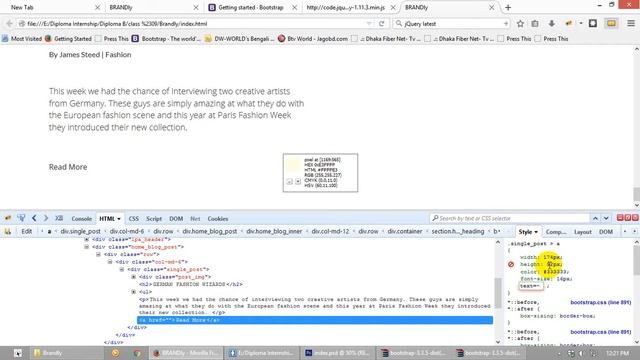Switch to the Firebug DOM panel
640x360 pixels.
tap(176, 219)
